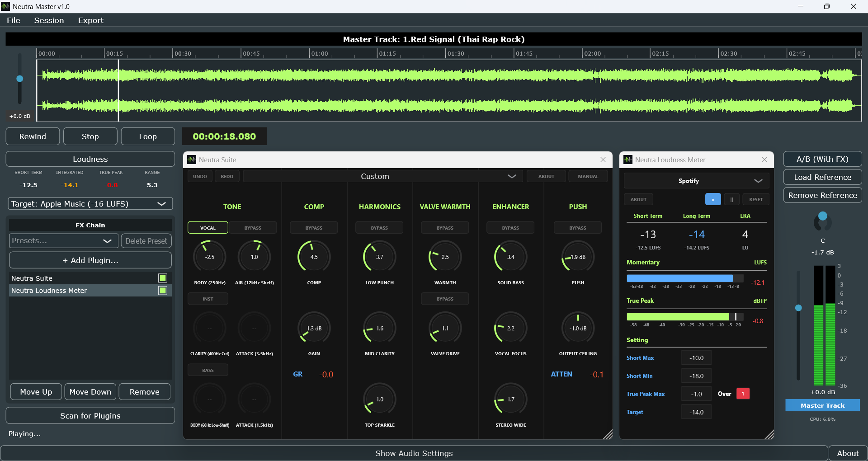The width and height of the screenshot is (868, 461).
Task: Toggle the PUSH section BYPASS button
Action: click(x=578, y=228)
